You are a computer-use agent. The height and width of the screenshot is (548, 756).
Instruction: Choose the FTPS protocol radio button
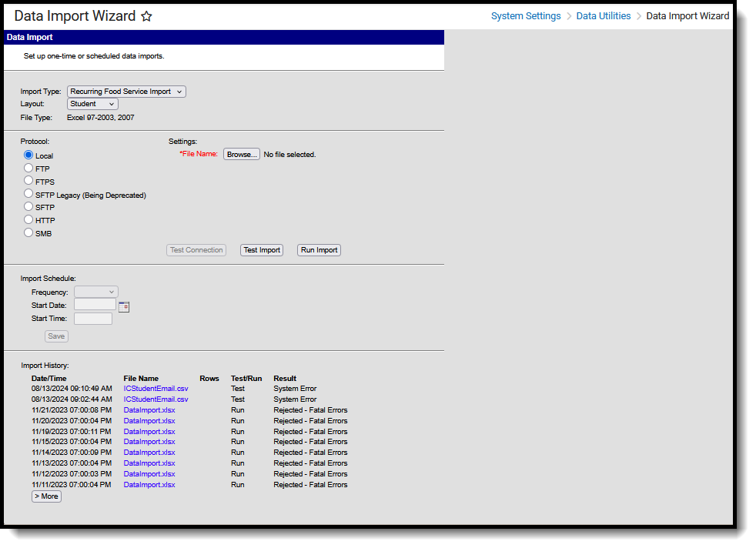(x=28, y=181)
